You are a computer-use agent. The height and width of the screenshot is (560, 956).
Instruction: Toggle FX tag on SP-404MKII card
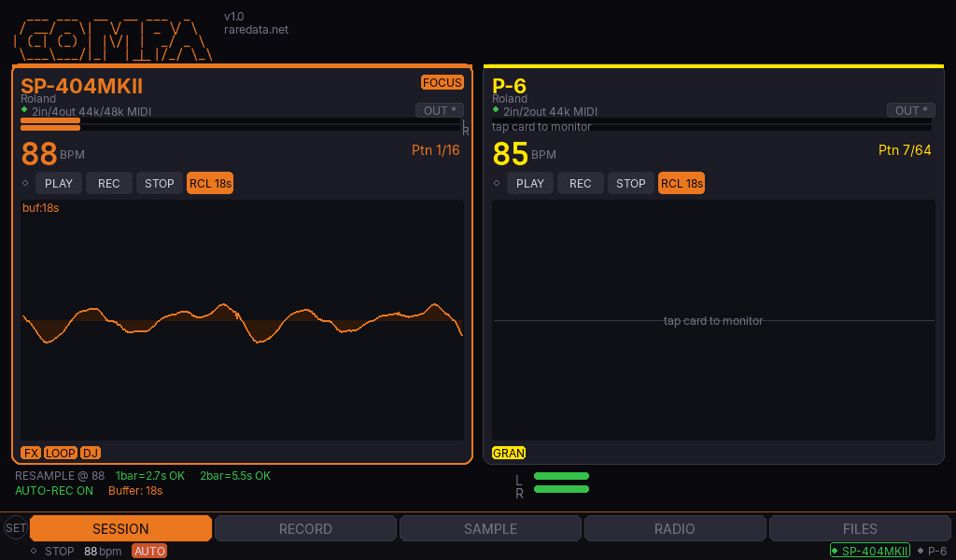point(31,453)
